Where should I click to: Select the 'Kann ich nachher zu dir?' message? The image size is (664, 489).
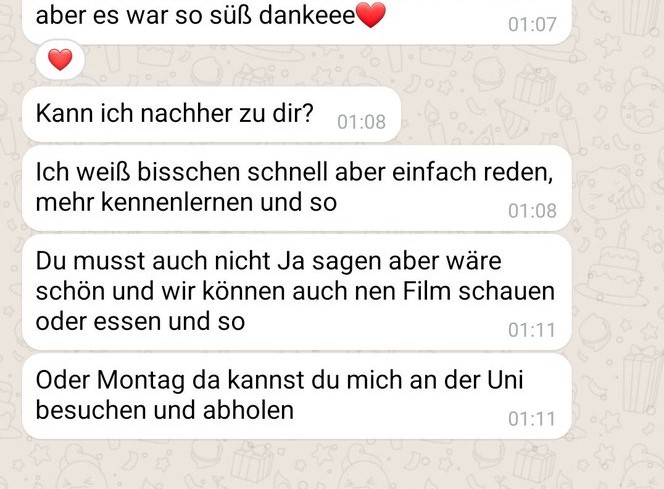click(211, 115)
